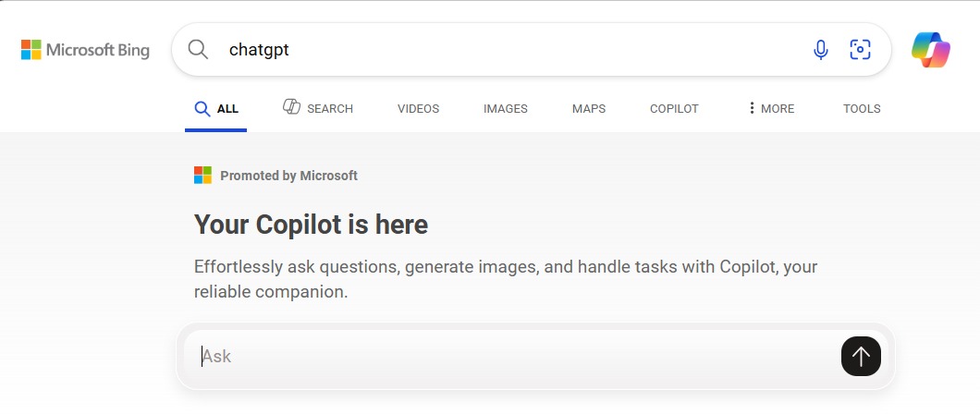Start voice search with the microphone icon
The image size is (980, 414).
click(x=821, y=49)
